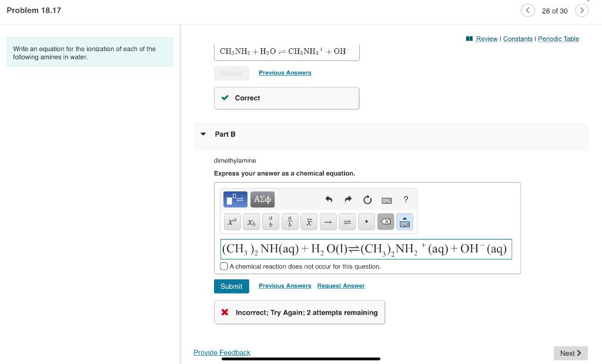Click the next problem chevron arrow
The image size is (602, 364).
tap(582, 10)
